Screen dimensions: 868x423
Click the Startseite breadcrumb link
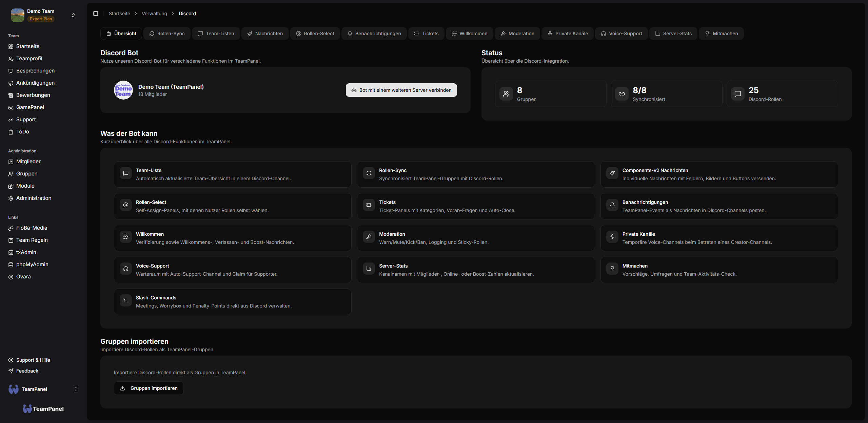119,14
